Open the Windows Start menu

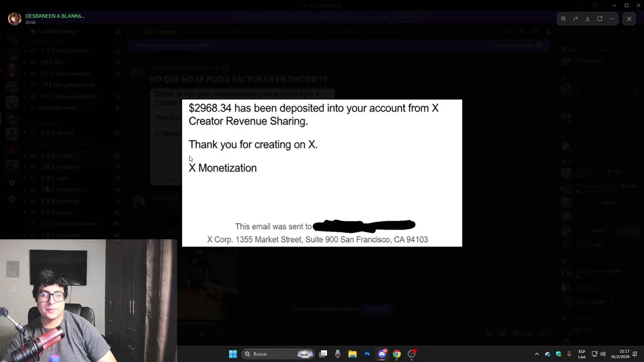click(233, 354)
